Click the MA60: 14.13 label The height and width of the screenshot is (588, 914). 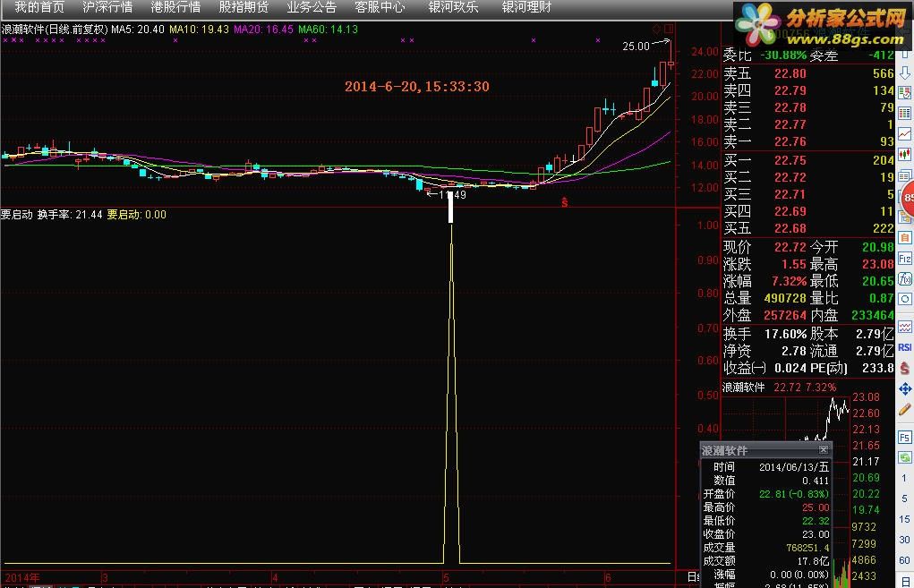pos(329,30)
